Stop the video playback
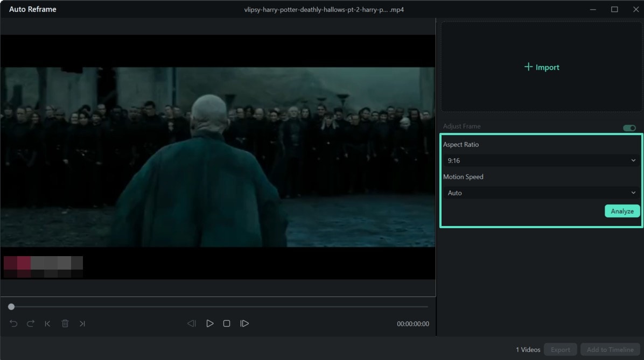This screenshot has width=644, height=360. pyautogui.click(x=226, y=323)
